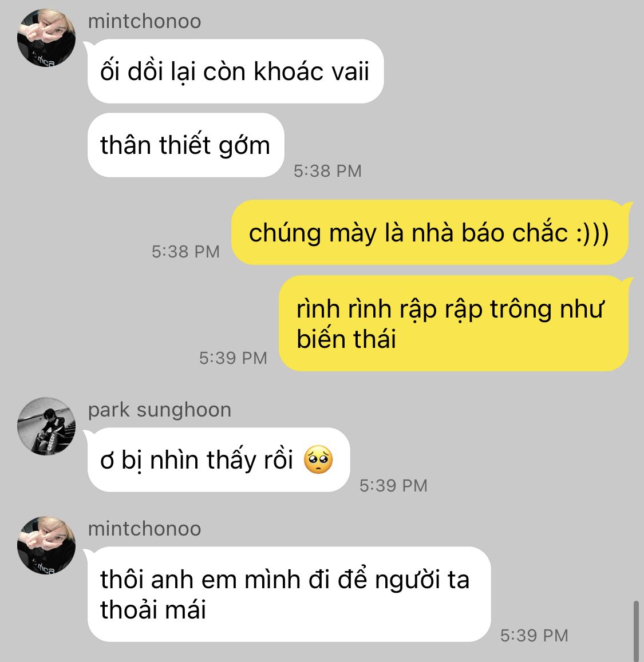Tap 5:39 PM timestamp beside park sunghoon's message
This screenshot has height=662, width=644.
coord(394,486)
